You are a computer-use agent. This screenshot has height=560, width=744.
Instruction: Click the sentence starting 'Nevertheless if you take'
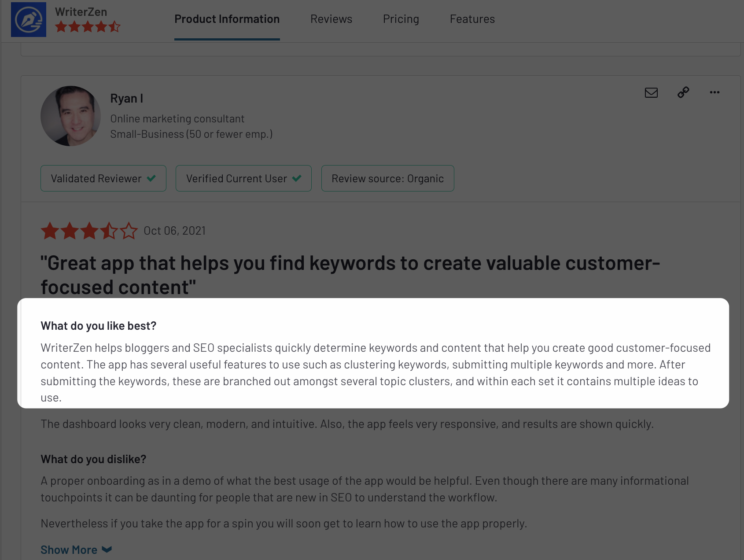(284, 523)
